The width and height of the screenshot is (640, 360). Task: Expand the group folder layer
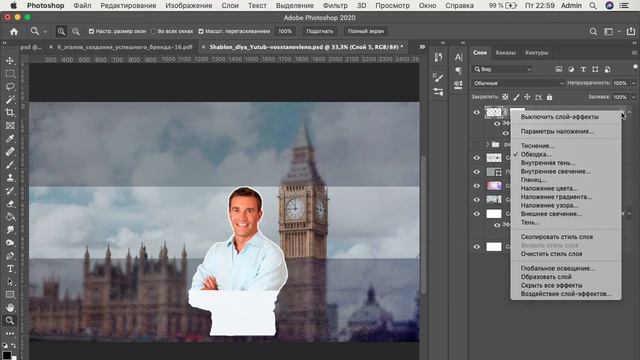tap(487, 144)
